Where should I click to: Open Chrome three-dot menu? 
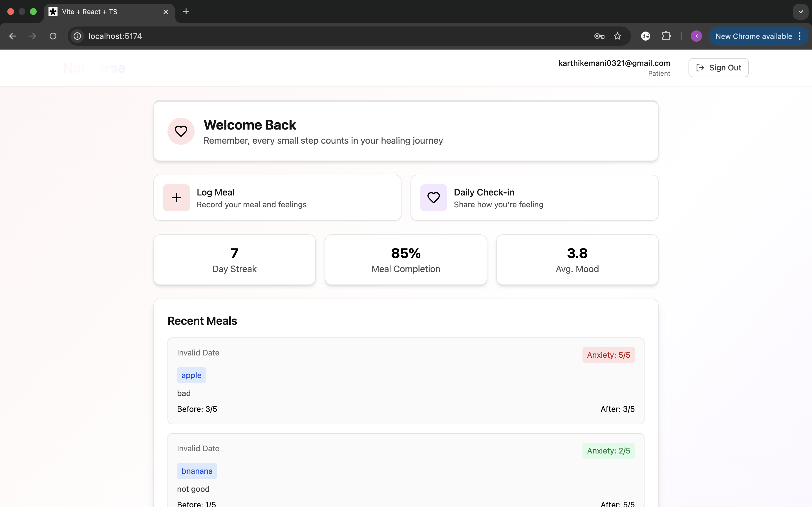point(800,36)
